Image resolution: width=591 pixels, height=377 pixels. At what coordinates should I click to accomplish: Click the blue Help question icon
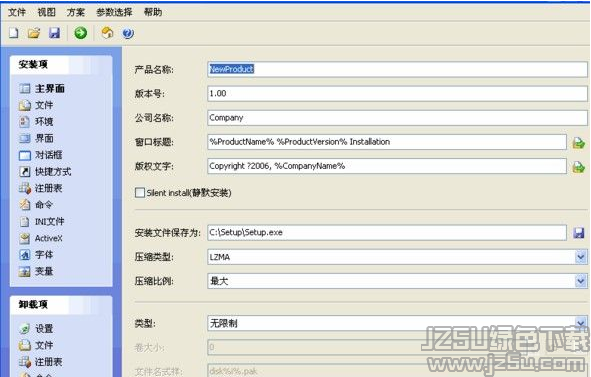click(x=128, y=33)
